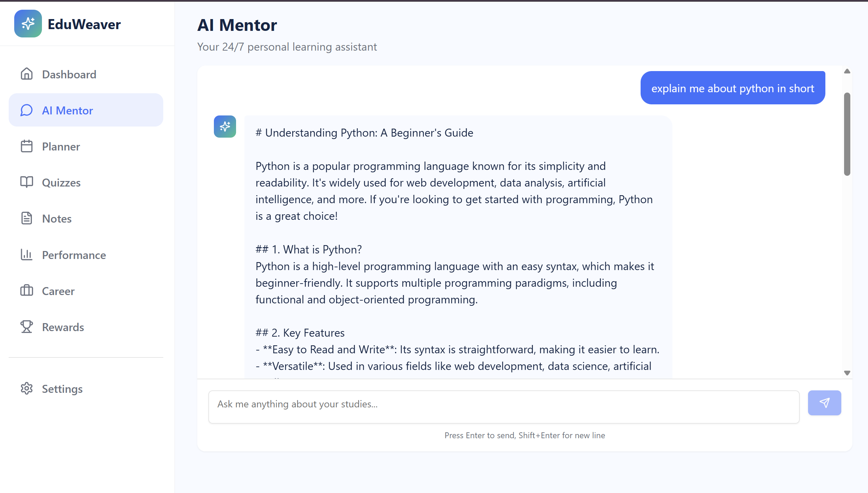Click the EduWeaver brand name
This screenshot has width=868, height=493.
[84, 24]
